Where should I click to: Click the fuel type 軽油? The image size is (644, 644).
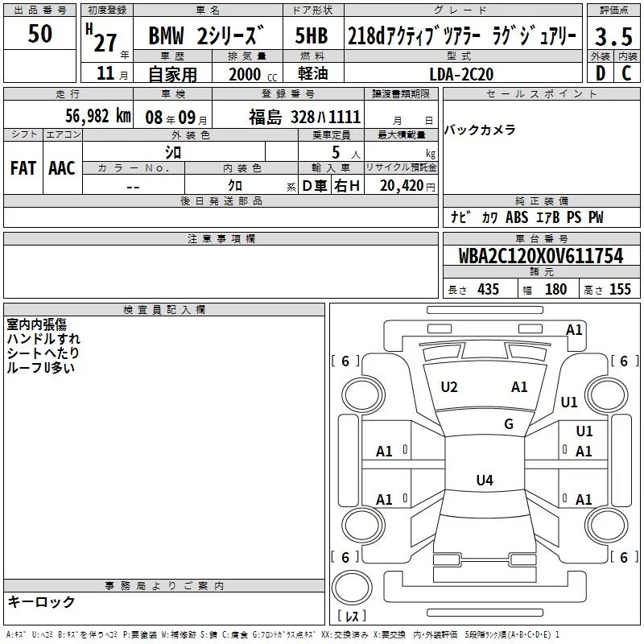pos(313,73)
